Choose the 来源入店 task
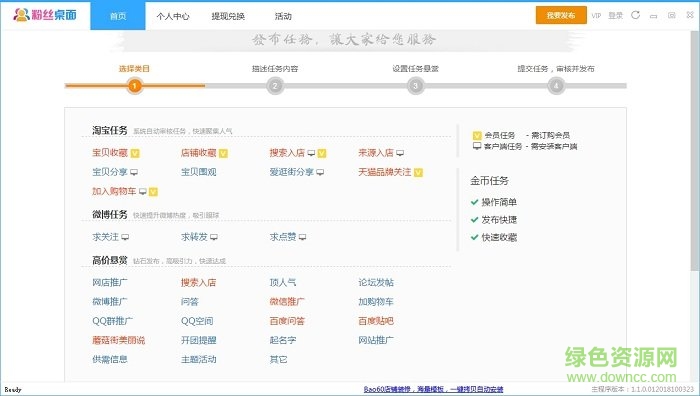 click(x=376, y=153)
